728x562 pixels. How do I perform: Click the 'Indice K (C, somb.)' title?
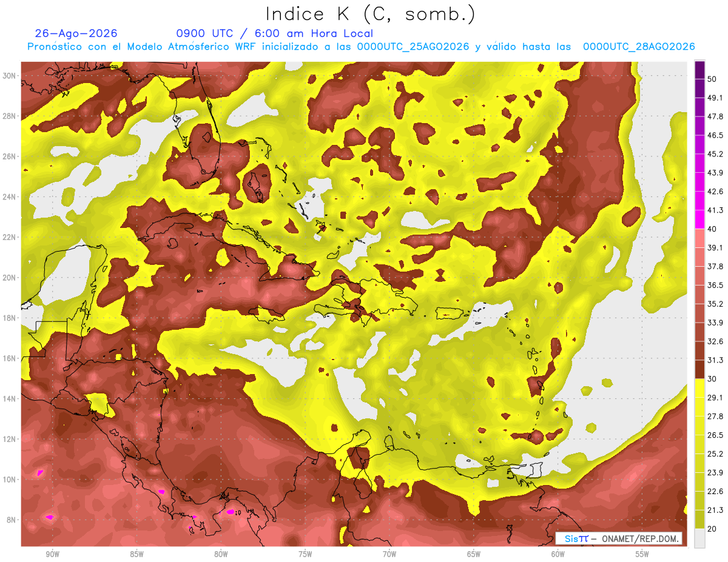[x=370, y=14]
